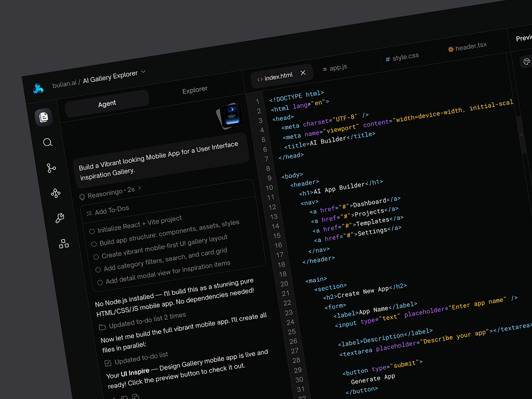Open the search icon in left sidebar
This screenshot has height=399, width=532.
click(x=48, y=142)
